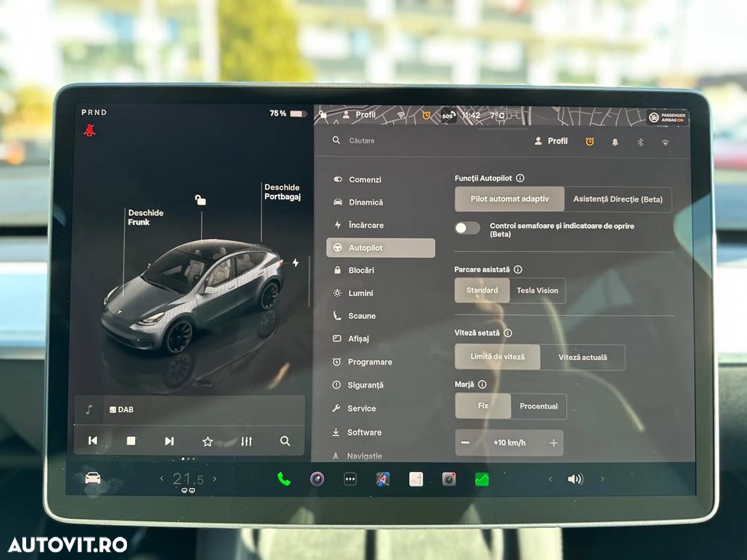Viewport: 747px width, 560px height.
Task: Choose Tesla Vision assisted parking
Action: (537, 290)
